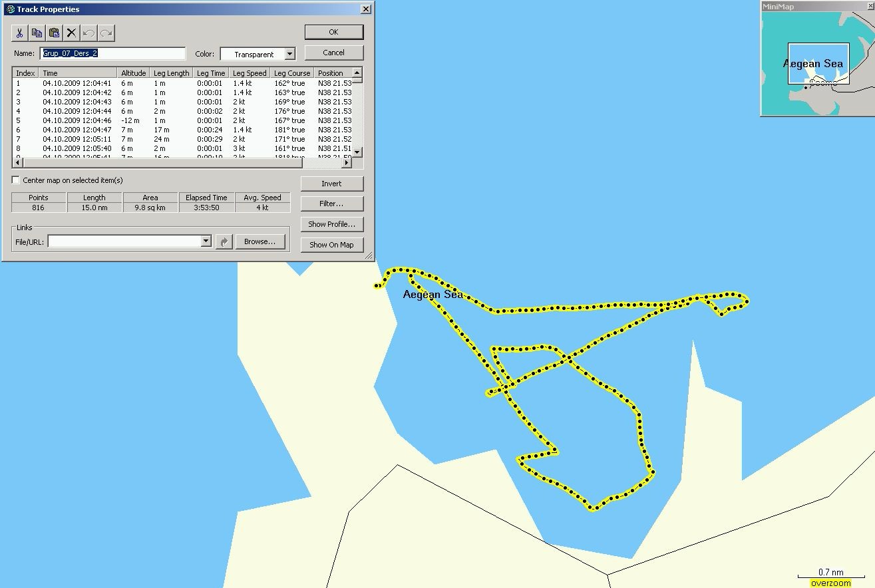Delete selected points with the X icon

[x=72, y=33]
